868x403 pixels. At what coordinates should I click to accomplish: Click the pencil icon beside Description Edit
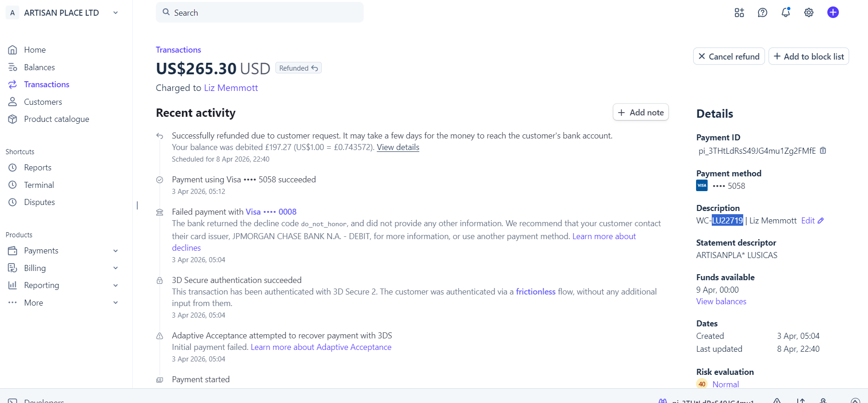(x=821, y=221)
